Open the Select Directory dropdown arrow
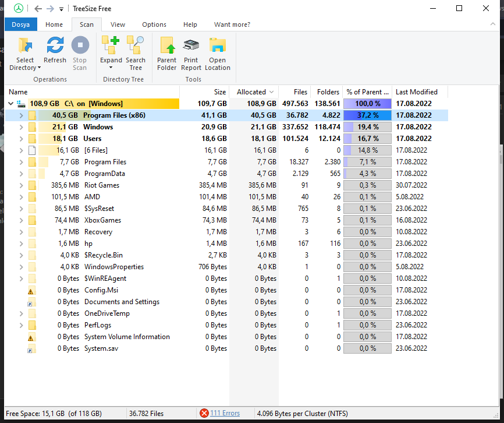 tap(39, 68)
